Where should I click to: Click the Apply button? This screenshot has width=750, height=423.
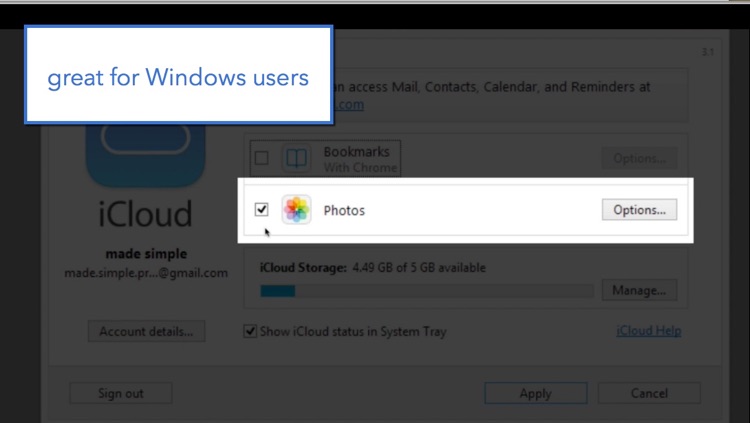click(536, 393)
